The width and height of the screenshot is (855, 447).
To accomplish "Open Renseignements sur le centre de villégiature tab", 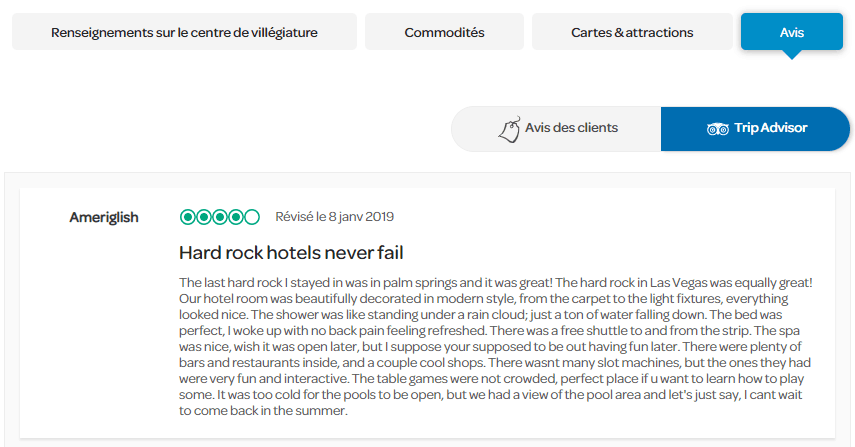I will tap(184, 32).
